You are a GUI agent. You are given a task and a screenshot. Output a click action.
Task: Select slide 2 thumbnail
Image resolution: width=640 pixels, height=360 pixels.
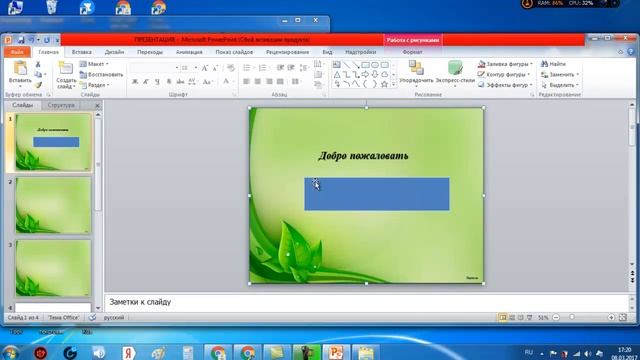pos(53,205)
